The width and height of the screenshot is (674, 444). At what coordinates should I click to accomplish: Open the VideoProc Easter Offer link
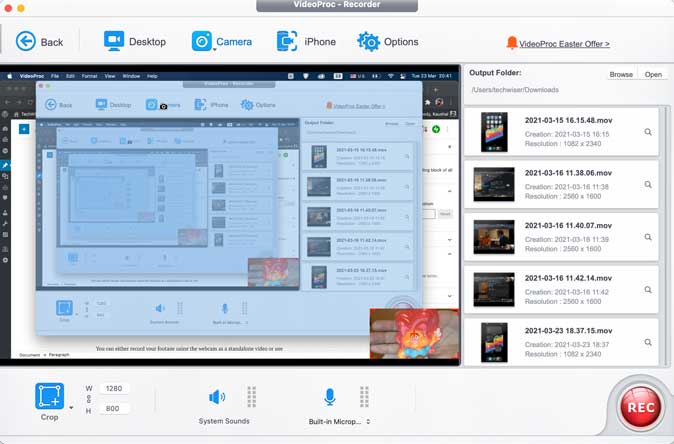click(x=564, y=44)
